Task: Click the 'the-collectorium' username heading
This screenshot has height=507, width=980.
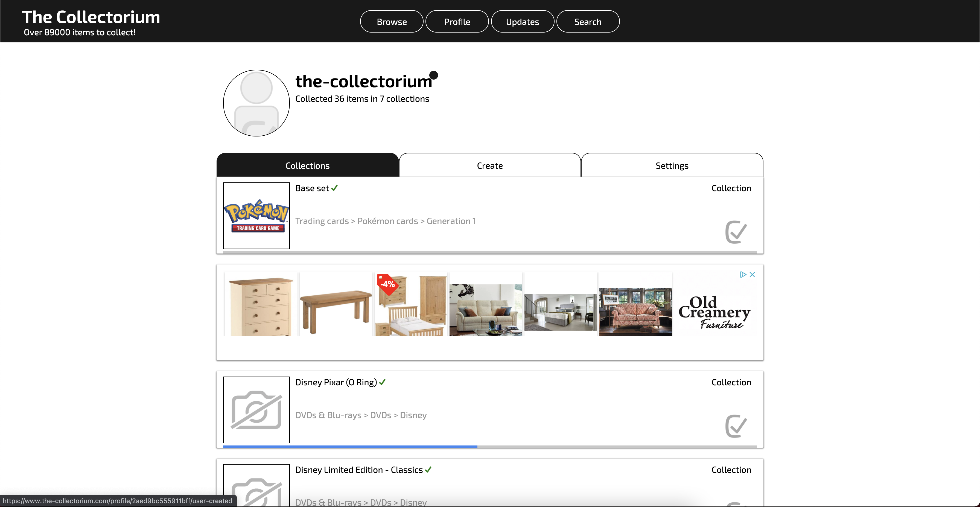Action: pos(364,81)
